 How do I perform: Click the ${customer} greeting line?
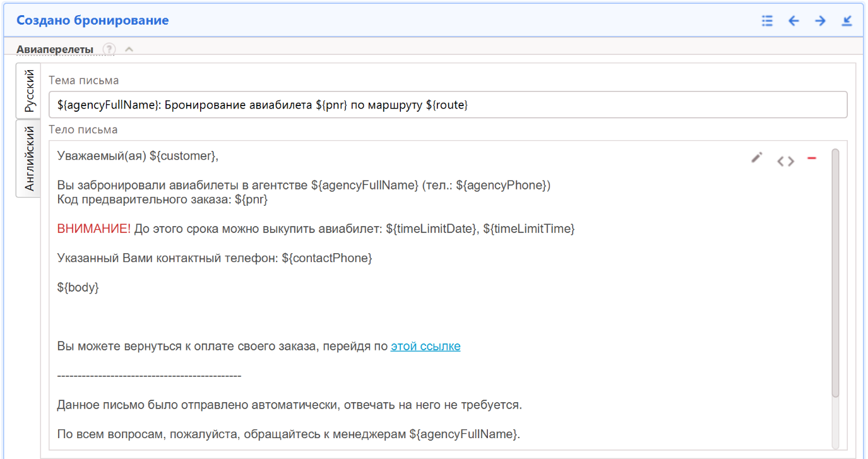[138, 156]
